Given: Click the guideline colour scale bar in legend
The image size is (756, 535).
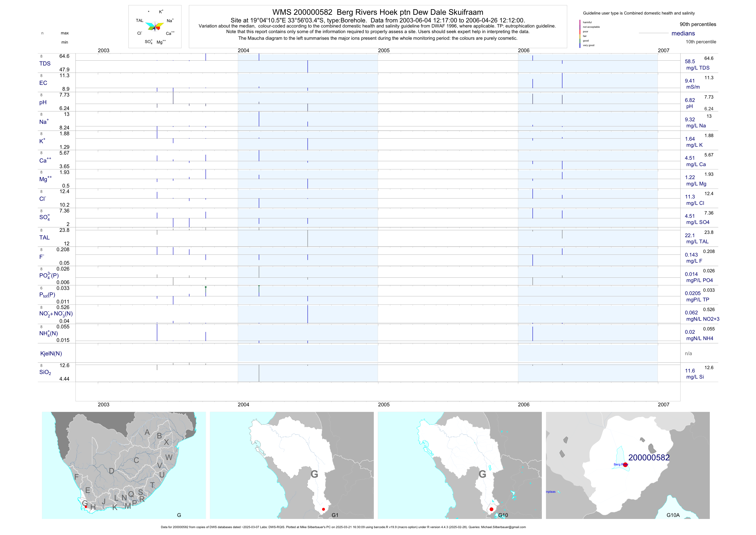Looking at the screenshot, I should pos(580,34).
